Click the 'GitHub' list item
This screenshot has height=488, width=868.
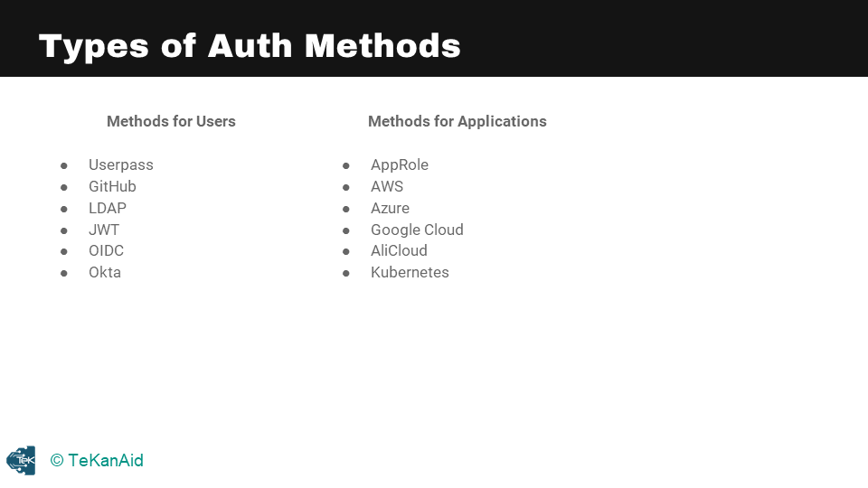(x=112, y=186)
